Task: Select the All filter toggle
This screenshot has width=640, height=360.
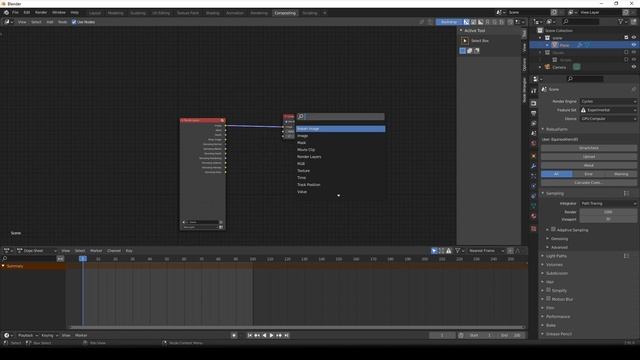Action: click(557, 174)
